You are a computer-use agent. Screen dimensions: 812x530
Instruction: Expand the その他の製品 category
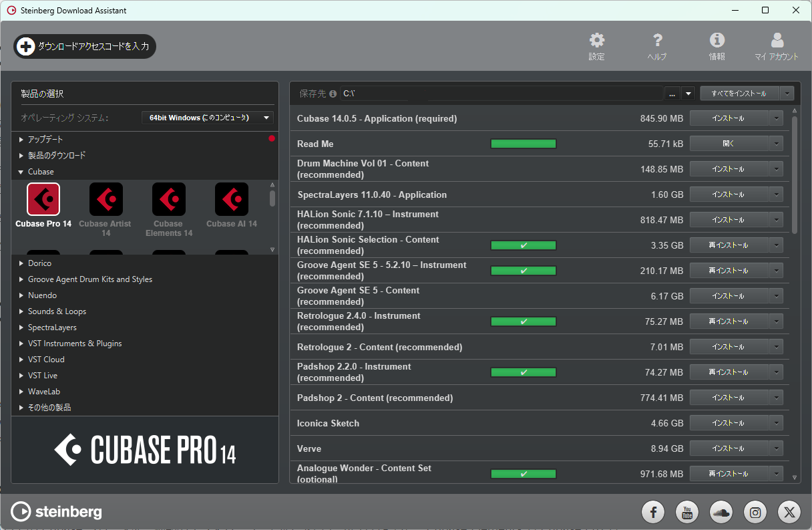pos(21,408)
